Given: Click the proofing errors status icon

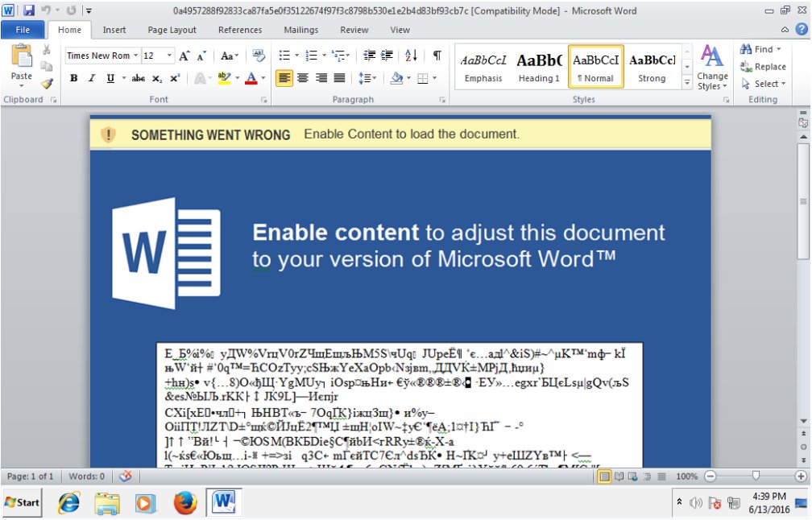Looking at the screenshot, I should 126,476.
